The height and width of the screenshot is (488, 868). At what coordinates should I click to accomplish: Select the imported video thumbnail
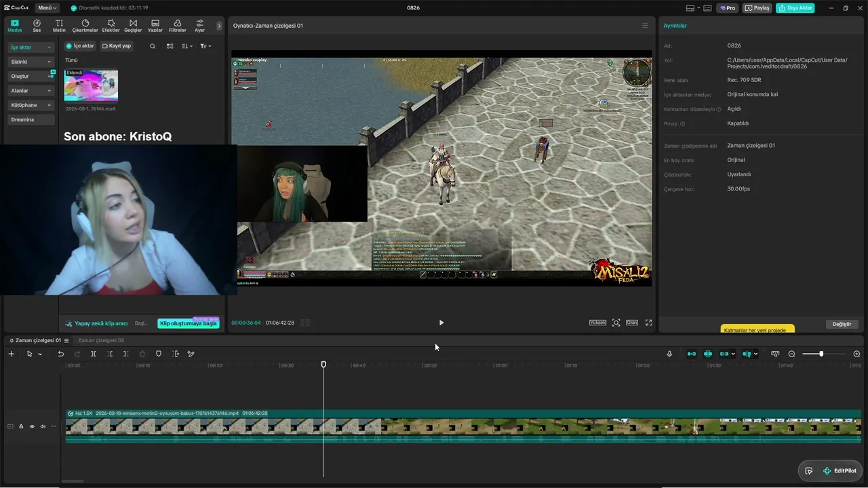point(91,85)
